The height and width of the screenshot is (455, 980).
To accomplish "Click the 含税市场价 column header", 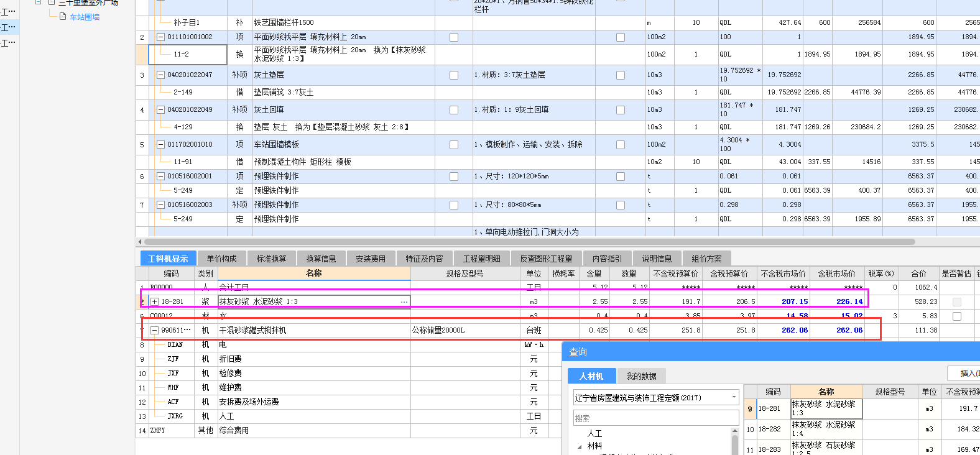I will (x=837, y=273).
